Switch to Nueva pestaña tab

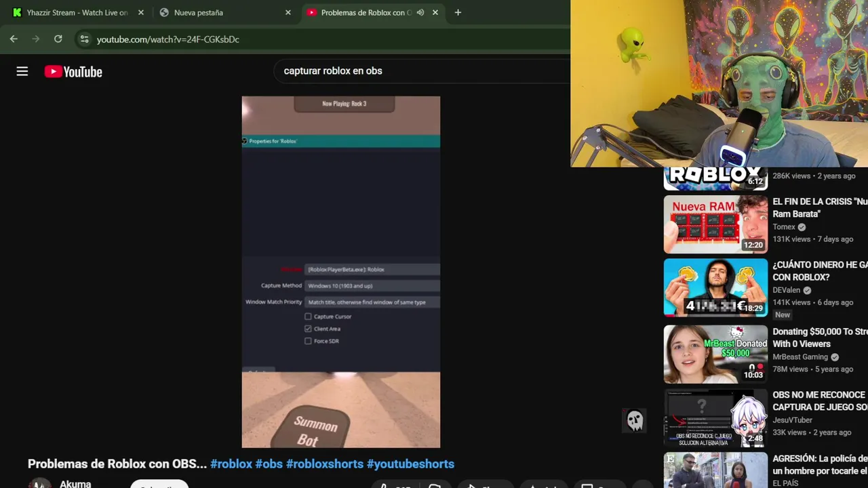click(x=224, y=12)
